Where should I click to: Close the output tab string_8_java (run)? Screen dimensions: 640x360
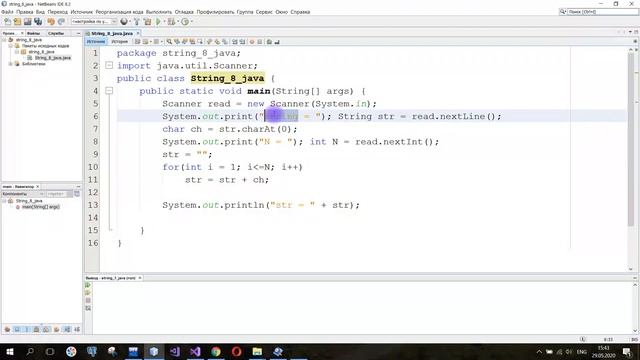(140, 278)
